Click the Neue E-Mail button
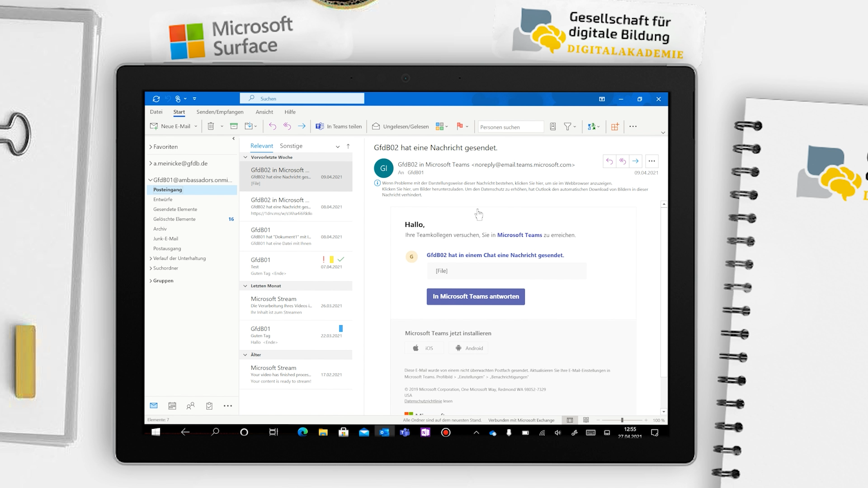868x488 pixels. click(170, 127)
